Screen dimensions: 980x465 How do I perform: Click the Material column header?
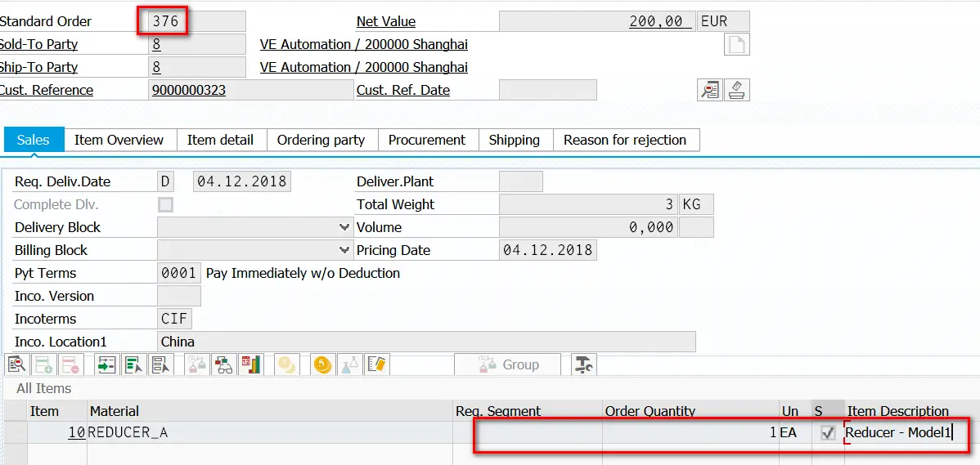(x=270, y=411)
